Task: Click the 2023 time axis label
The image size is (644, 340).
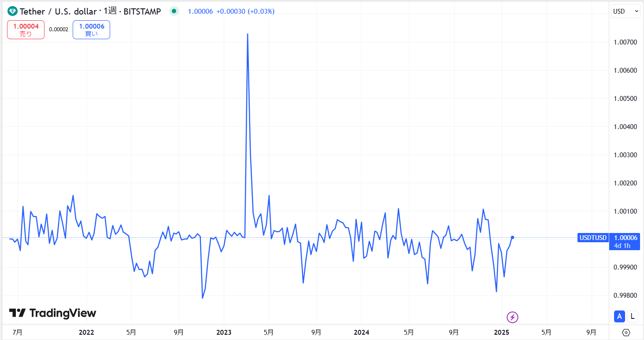Action: 224,332
